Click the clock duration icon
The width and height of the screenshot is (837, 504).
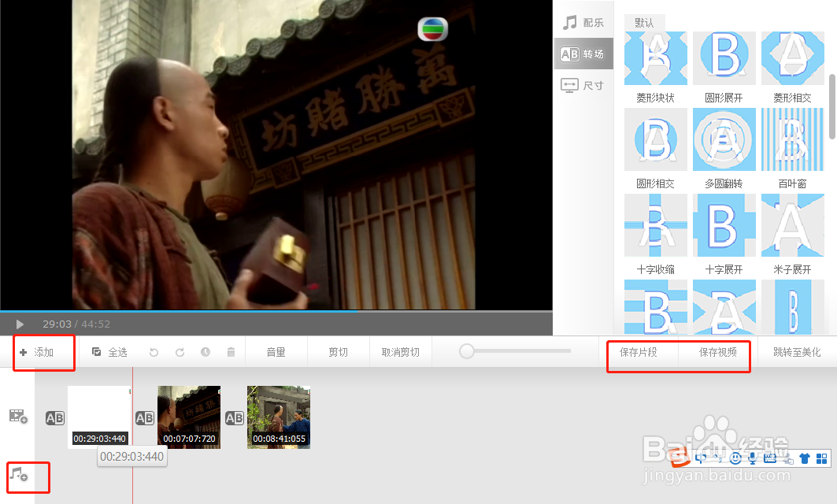point(206,352)
